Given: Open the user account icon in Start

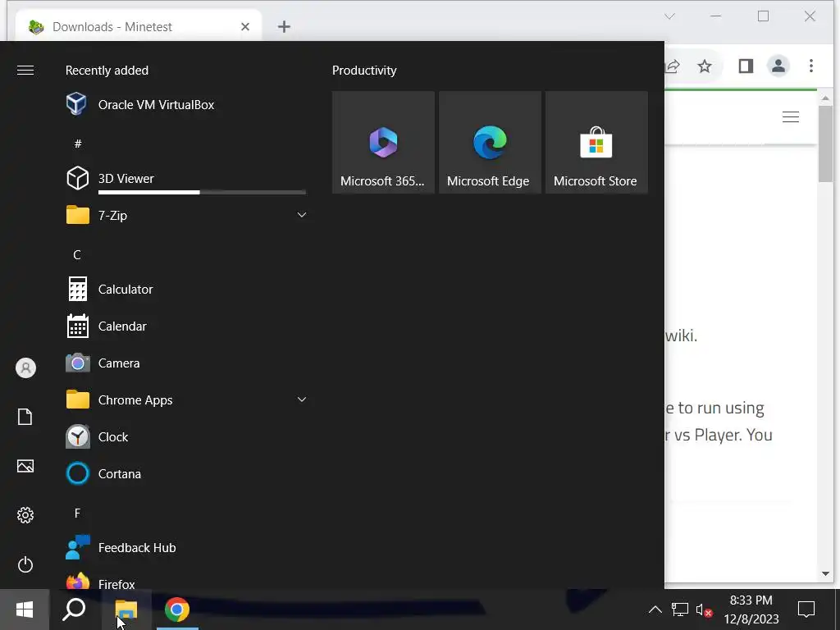Looking at the screenshot, I should tap(25, 368).
